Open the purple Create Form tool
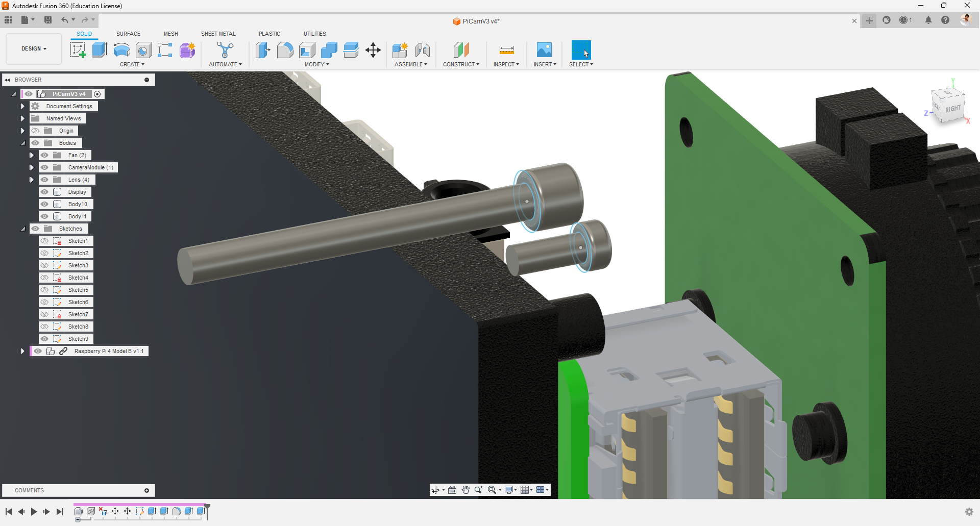This screenshot has width=980, height=526. click(x=187, y=50)
